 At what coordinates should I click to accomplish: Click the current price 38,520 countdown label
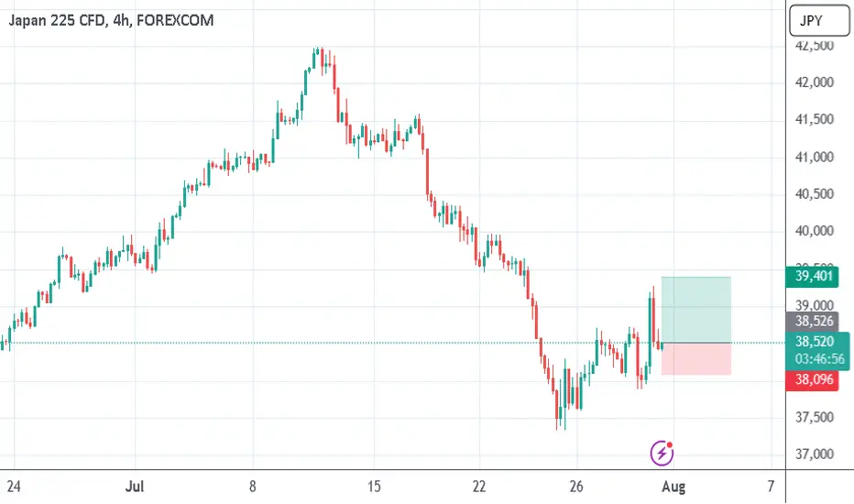click(x=818, y=350)
